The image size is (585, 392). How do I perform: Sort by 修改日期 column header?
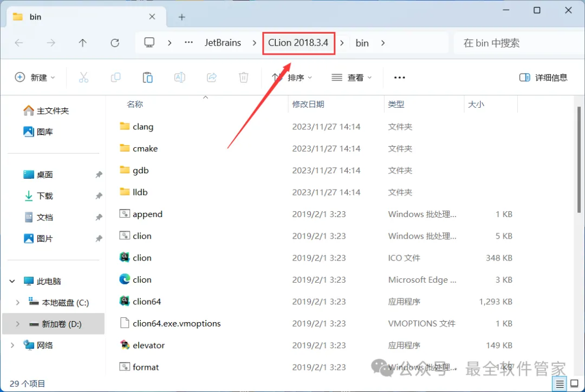pos(308,104)
